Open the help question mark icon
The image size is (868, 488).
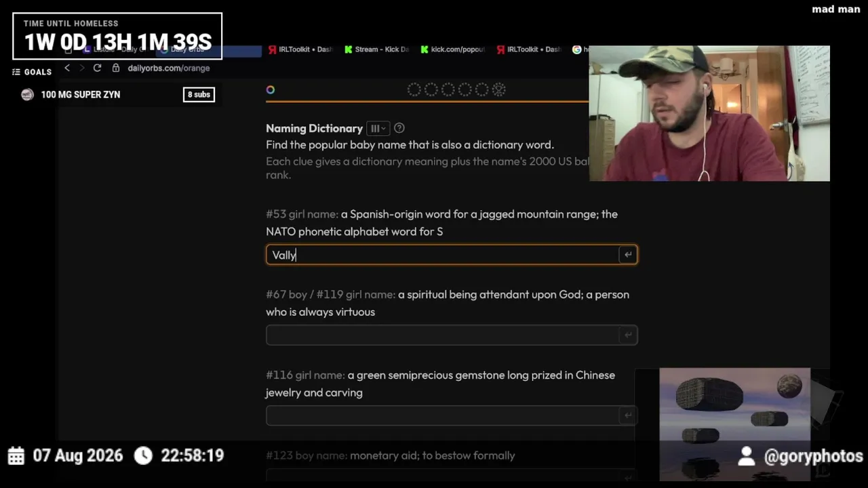[399, 128]
